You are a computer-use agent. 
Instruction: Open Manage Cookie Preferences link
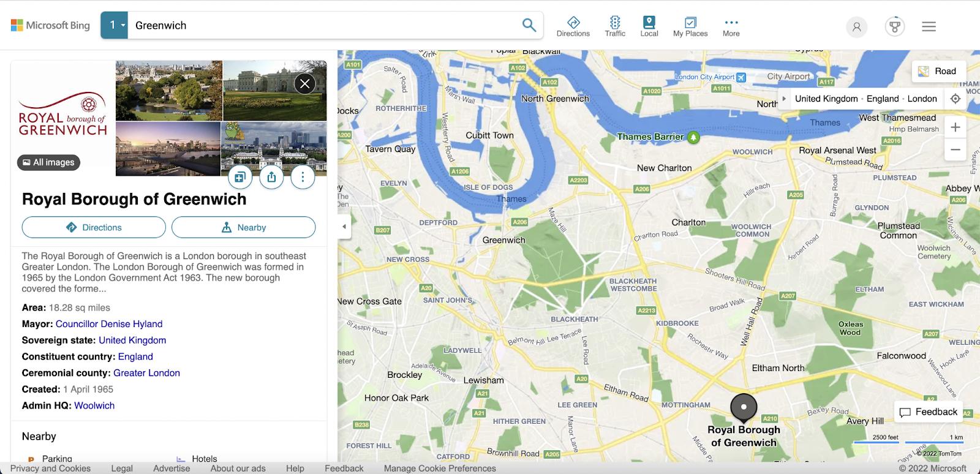pos(440,468)
